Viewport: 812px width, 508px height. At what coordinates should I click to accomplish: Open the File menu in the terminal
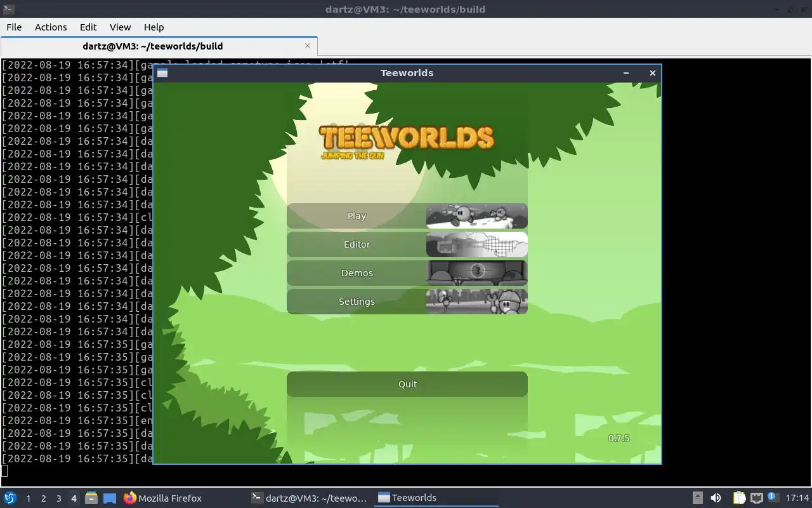[x=14, y=27]
